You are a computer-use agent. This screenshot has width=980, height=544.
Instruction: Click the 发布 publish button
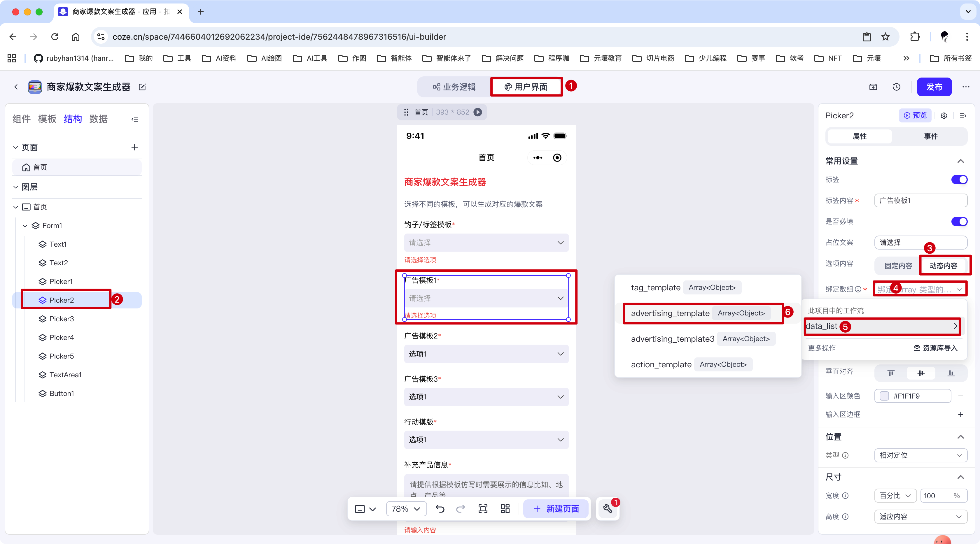[x=934, y=87]
